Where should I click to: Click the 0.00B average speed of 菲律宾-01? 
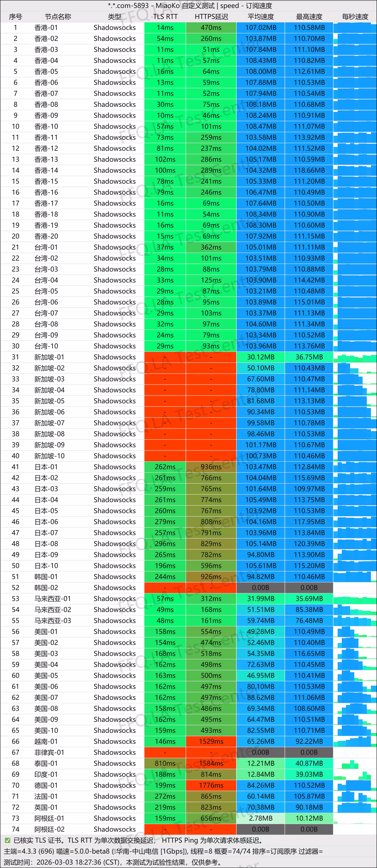[x=261, y=752]
